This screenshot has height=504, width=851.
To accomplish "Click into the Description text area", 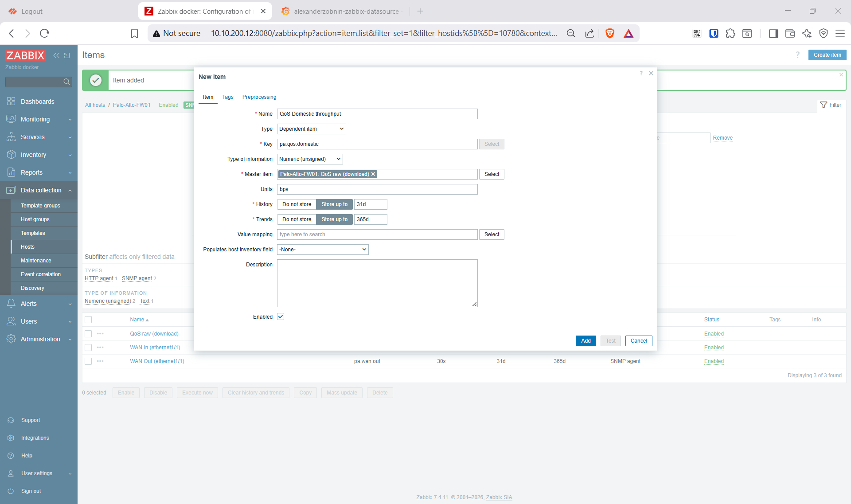I will pos(377,283).
